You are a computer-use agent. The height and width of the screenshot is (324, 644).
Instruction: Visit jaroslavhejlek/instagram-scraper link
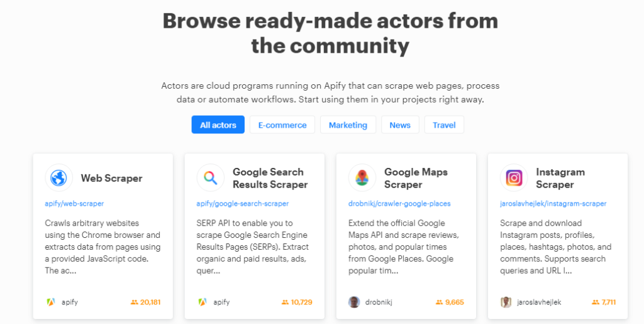pos(553,204)
